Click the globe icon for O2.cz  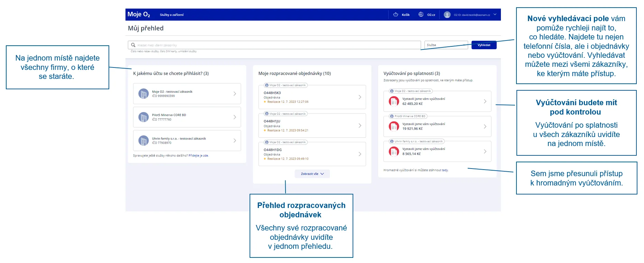coord(421,15)
